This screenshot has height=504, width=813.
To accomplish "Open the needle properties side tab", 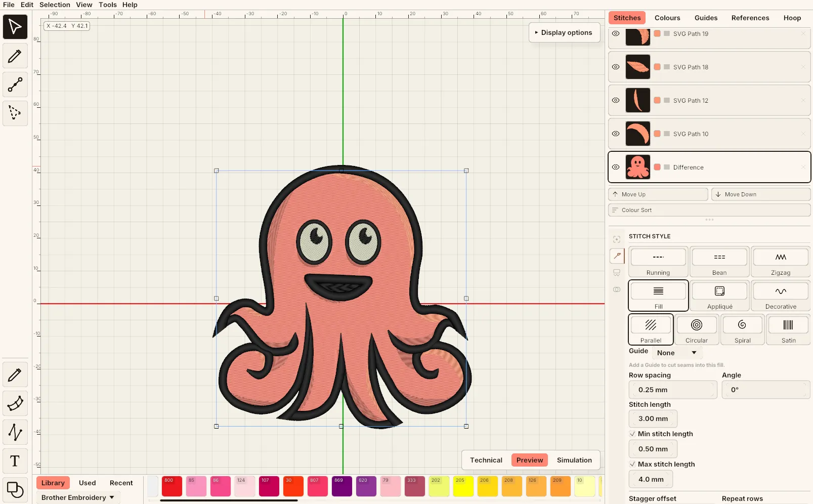I will click(x=617, y=256).
